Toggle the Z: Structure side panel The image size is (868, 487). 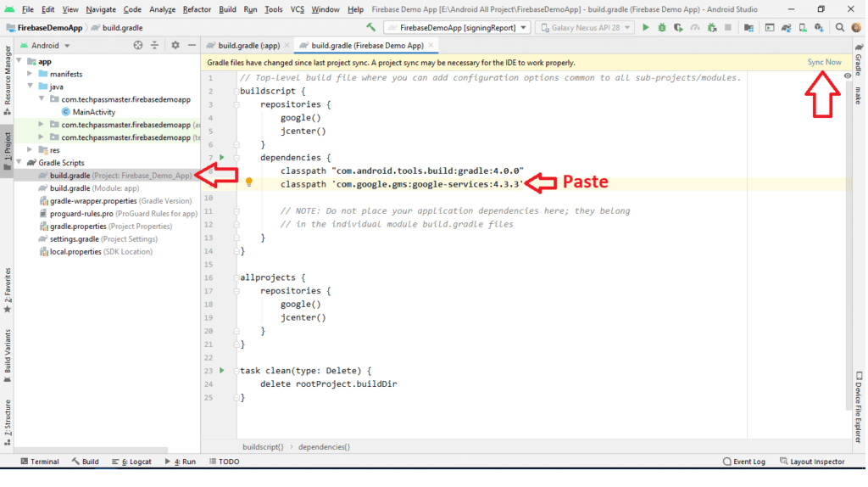click(7, 423)
